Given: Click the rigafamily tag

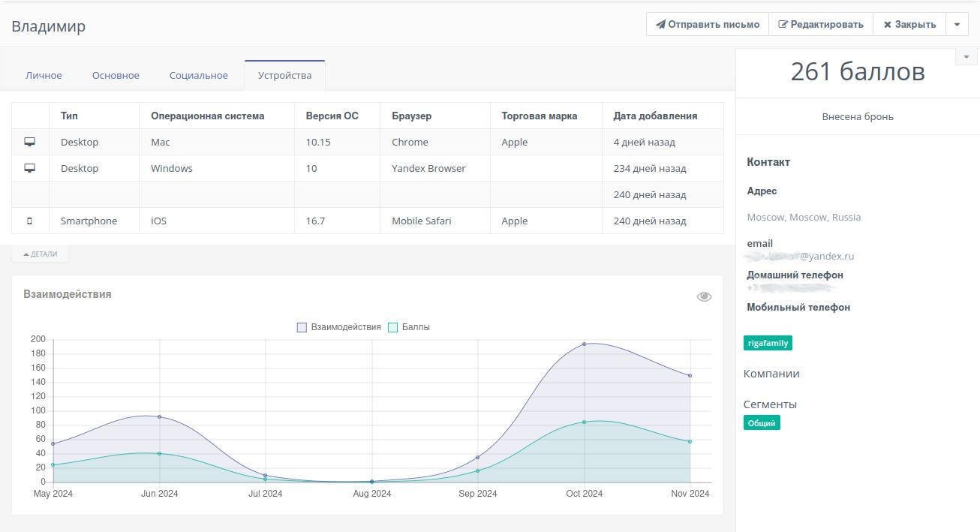Looking at the screenshot, I should click(768, 343).
